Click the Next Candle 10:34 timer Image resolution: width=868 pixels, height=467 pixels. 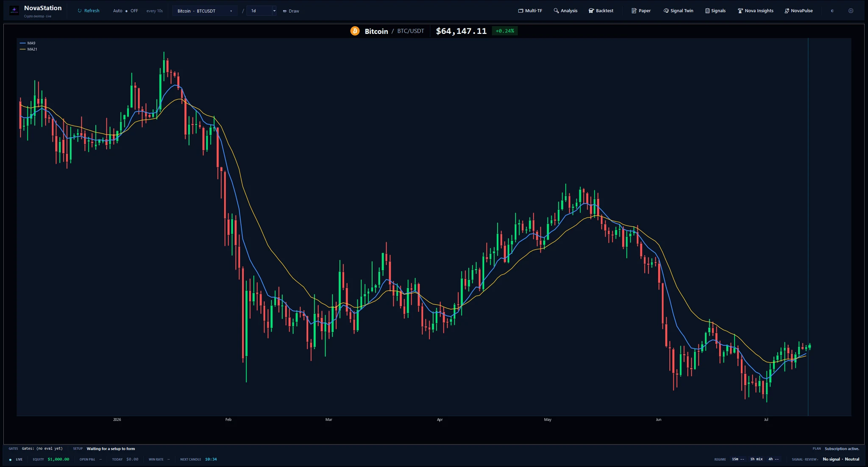(211, 460)
